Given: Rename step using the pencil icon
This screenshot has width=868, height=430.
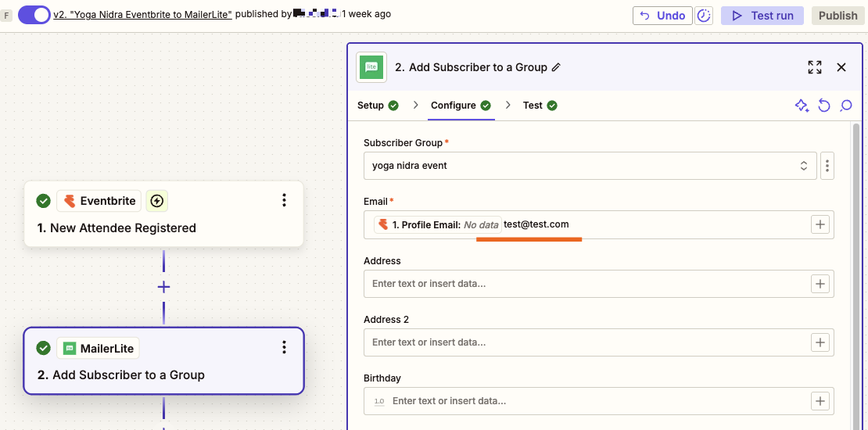Looking at the screenshot, I should (556, 67).
